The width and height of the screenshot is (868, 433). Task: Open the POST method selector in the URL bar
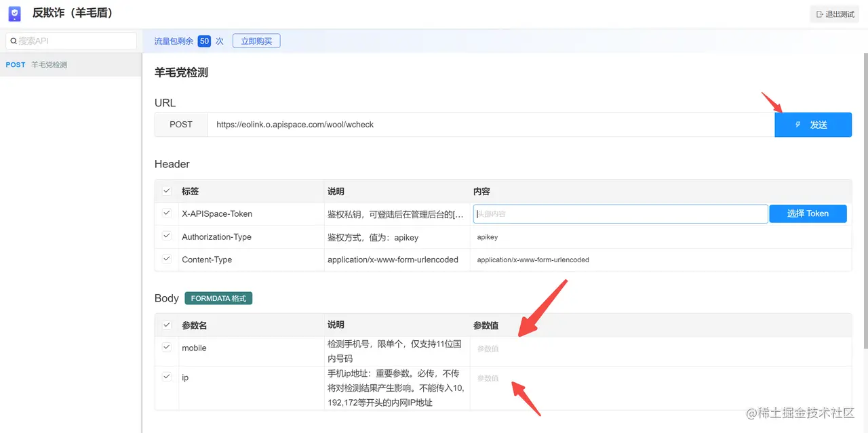180,125
